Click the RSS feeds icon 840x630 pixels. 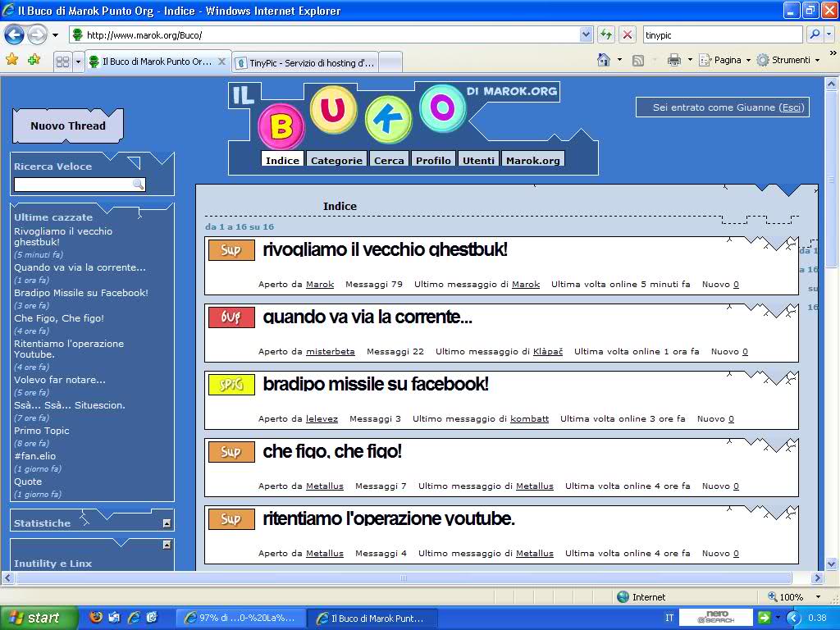click(x=637, y=61)
